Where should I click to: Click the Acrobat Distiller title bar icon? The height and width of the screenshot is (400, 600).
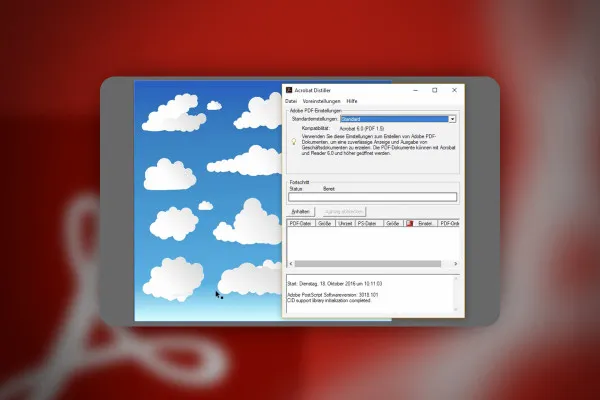pyautogui.click(x=289, y=90)
